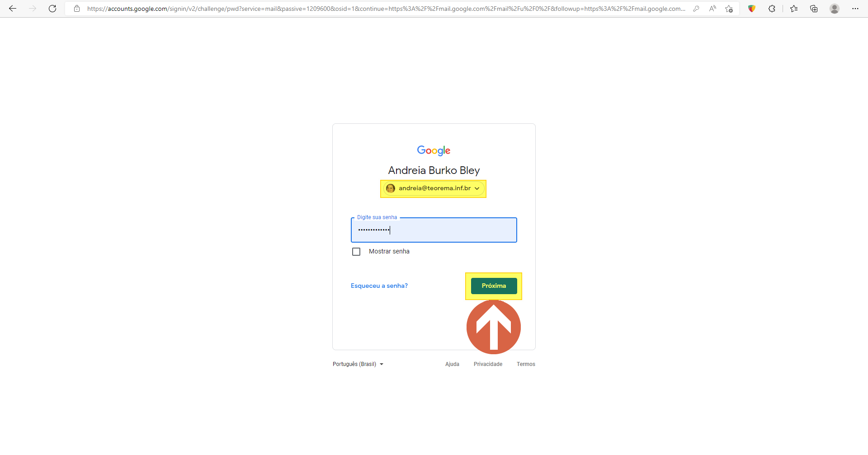The width and height of the screenshot is (868, 455).
Task: Click the address bar URL
Action: click(x=386, y=9)
